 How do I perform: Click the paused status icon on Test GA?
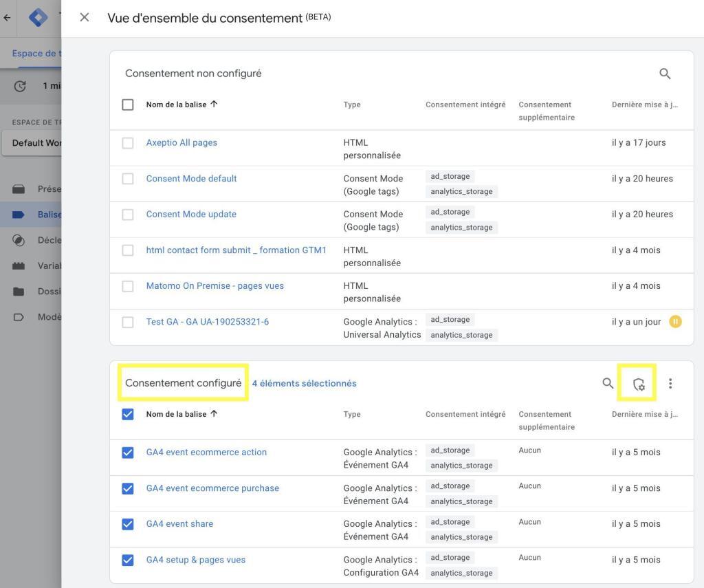[675, 321]
